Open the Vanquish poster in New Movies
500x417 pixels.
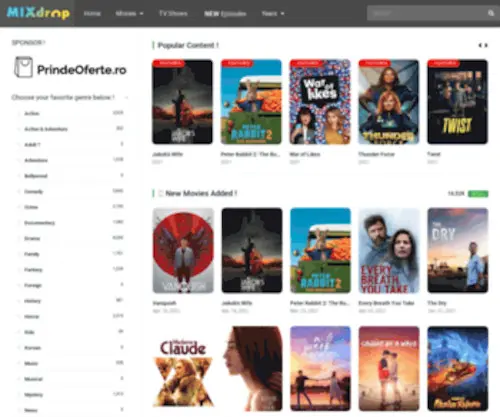click(x=183, y=250)
